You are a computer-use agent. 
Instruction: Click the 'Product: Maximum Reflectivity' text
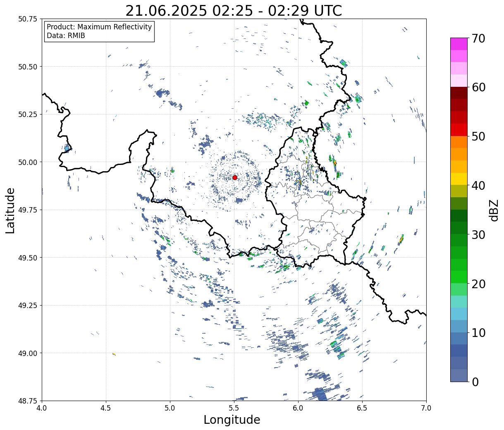pyautogui.click(x=99, y=27)
